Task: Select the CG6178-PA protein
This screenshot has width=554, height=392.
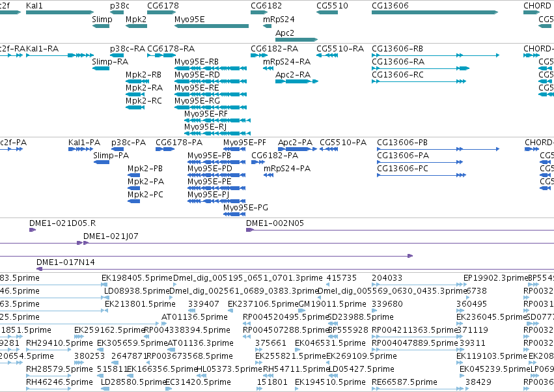Action: coord(165,149)
